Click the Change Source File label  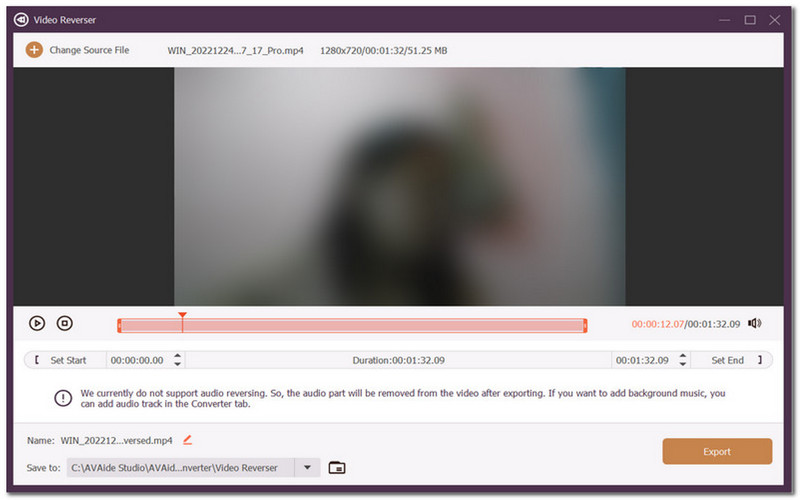[x=89, y=50]
